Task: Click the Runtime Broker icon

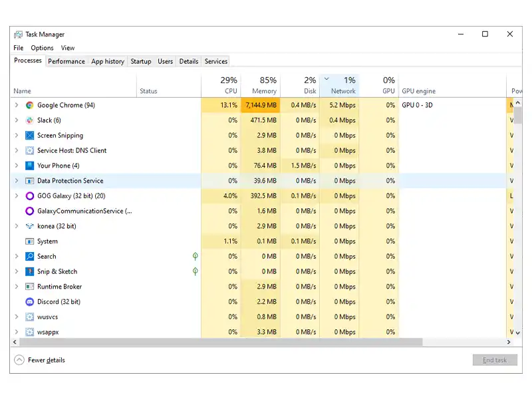Action: click(29, 287)
